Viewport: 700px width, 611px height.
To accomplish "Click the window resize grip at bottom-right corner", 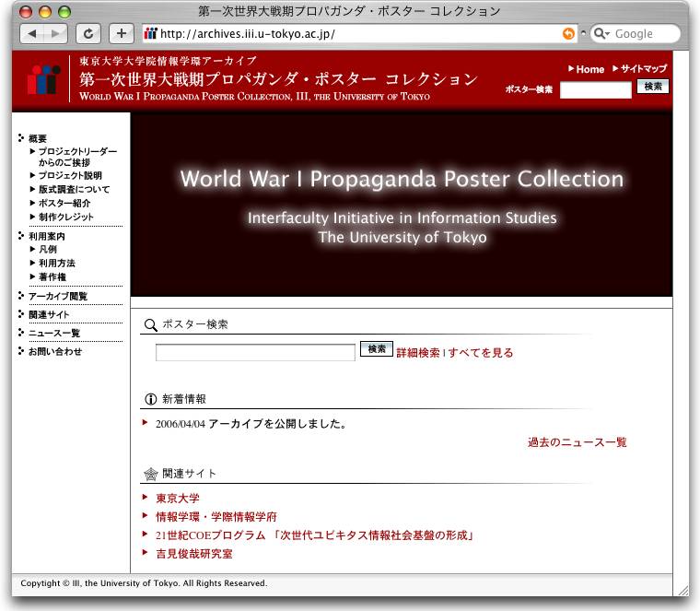I will [x=682, y=589].
